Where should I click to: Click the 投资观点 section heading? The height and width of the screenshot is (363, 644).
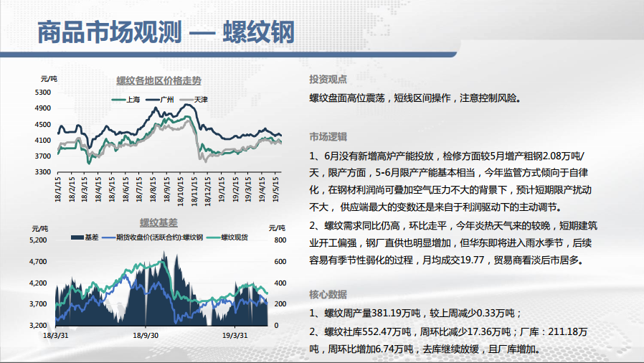coord(328,80)
